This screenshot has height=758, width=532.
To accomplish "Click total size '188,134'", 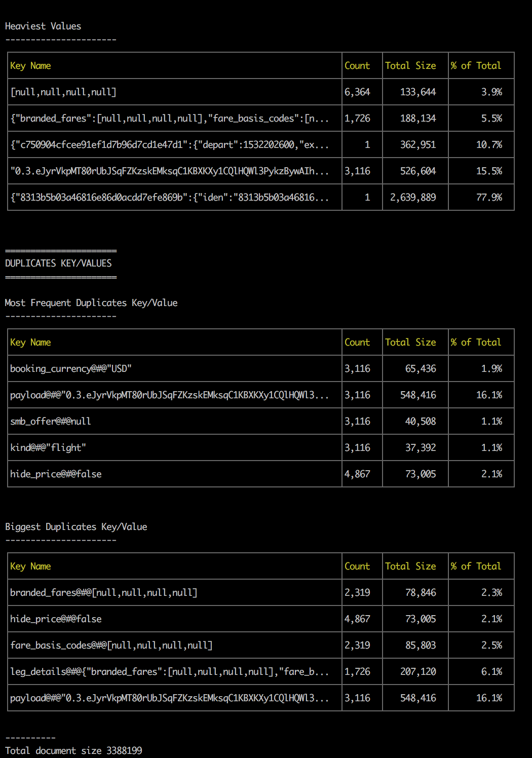I will click(418, 119).
